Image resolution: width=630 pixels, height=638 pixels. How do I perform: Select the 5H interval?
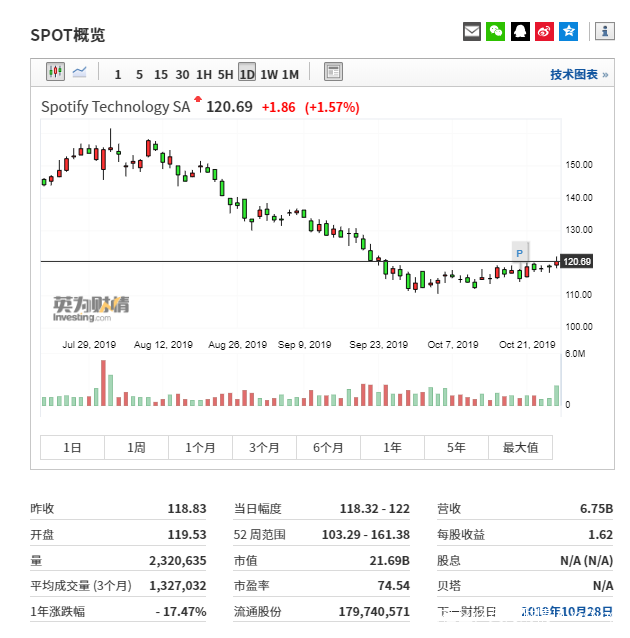[225, 74]
